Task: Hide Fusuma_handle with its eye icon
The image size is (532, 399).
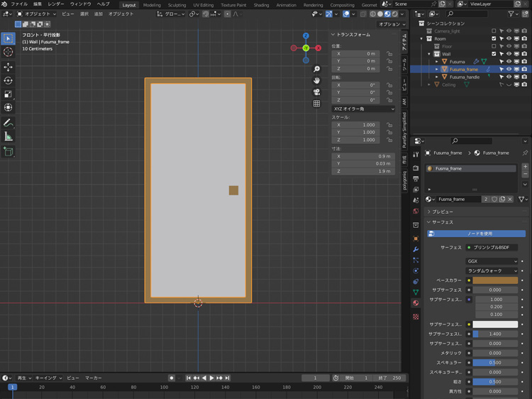Action: [x=509, y=77]
